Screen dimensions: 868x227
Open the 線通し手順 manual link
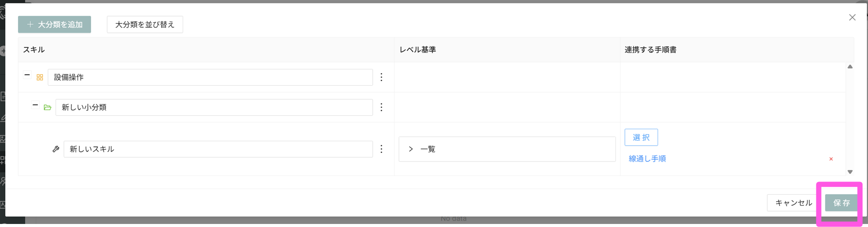point(647,159)
